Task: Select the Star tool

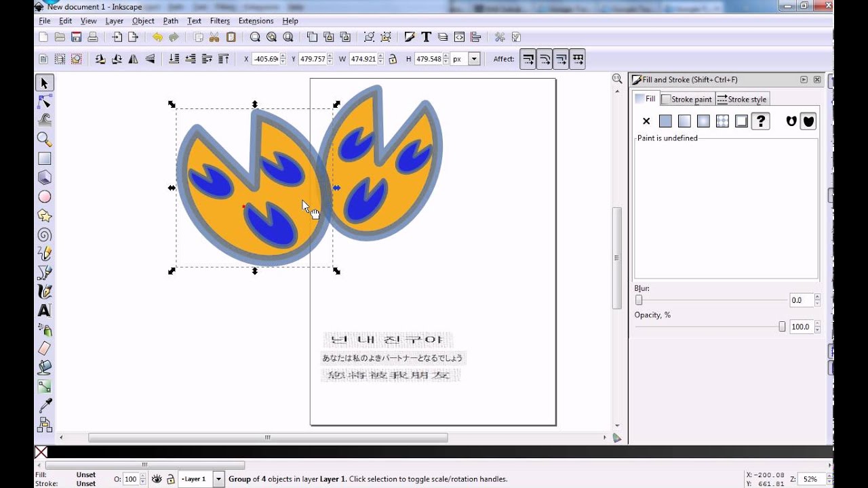Action: (x=45, y=216)
